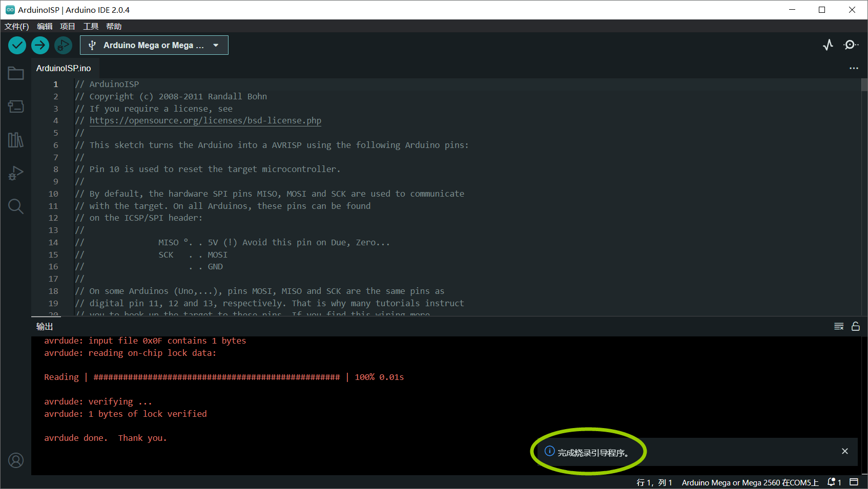Click the Arduino IDE title bar logo
The width and height of the screenshot is (868, 489).
pos(10,10)
